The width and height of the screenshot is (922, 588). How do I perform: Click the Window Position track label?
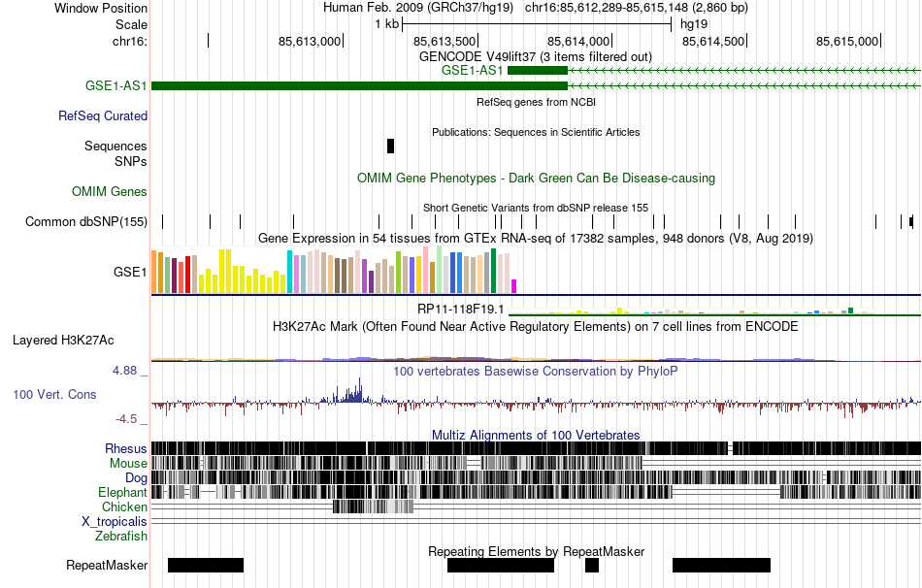(101, 8)
